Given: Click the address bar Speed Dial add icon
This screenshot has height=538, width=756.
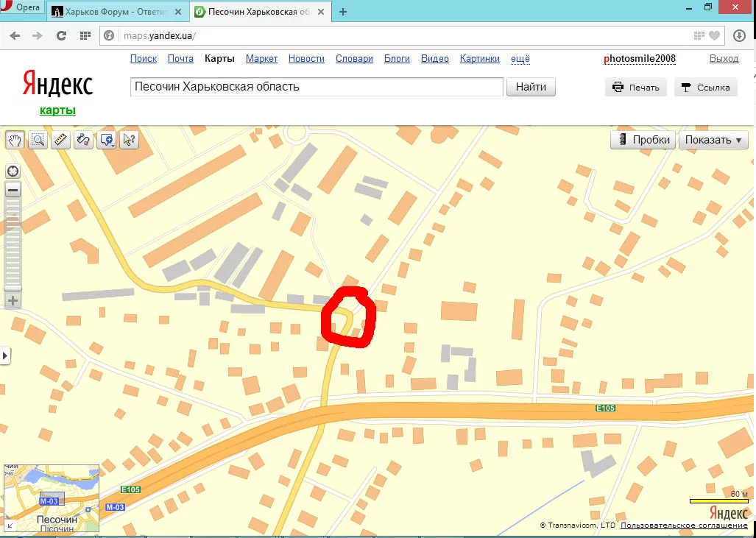Looking at the screenshot, I should point(699,35).
